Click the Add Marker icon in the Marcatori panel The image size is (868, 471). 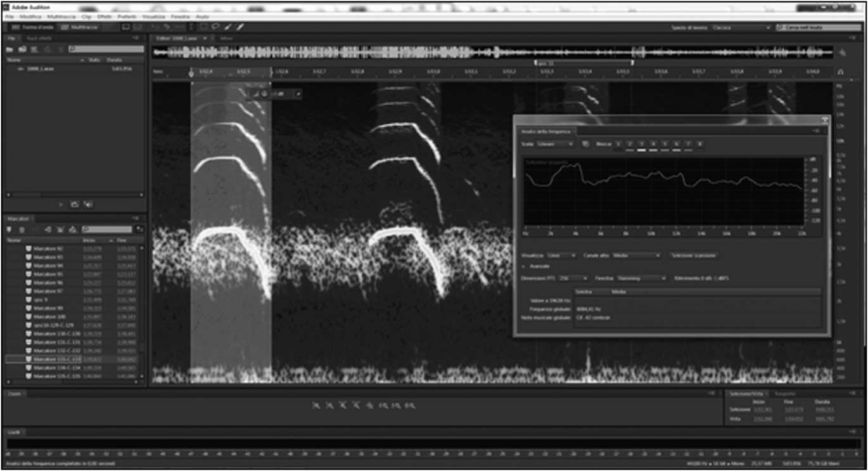9,228
